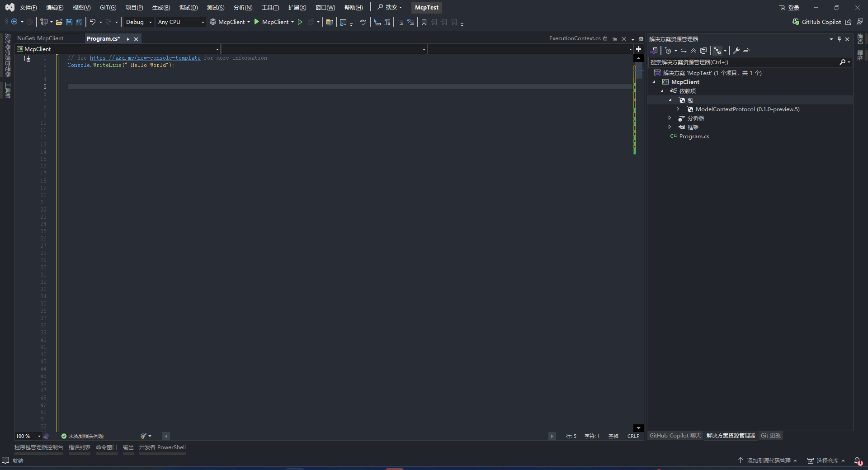
Task: Toggle the nested file view icon in Solution Explorer
Action: pos(717,51)
